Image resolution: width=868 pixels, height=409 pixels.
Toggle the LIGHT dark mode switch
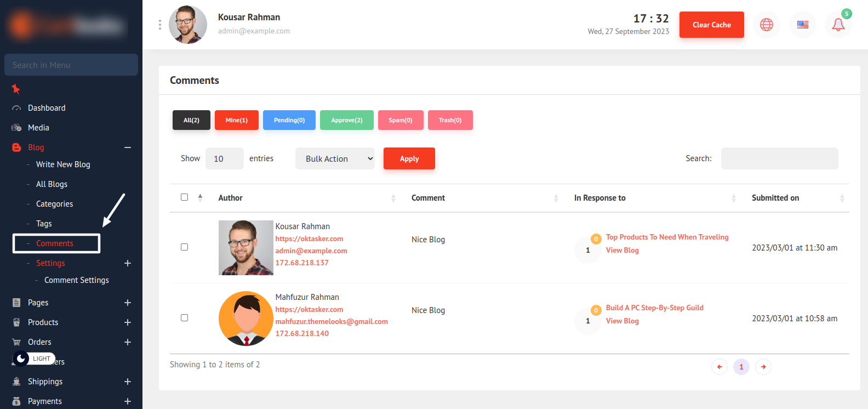click(34, 359)
